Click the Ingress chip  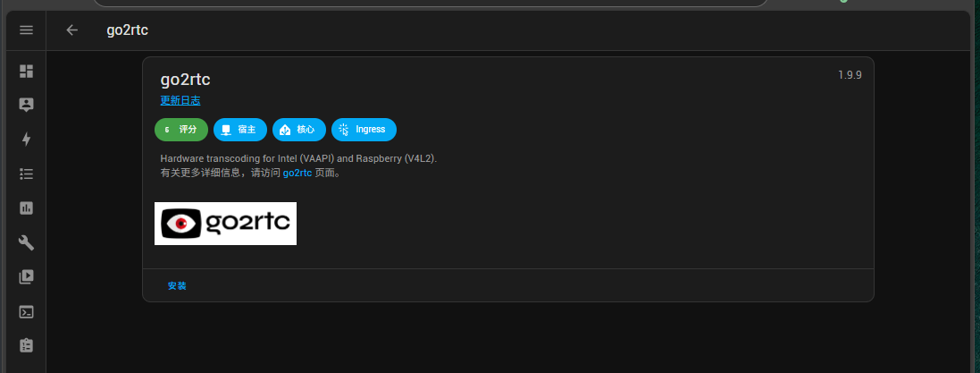point(364,130)
